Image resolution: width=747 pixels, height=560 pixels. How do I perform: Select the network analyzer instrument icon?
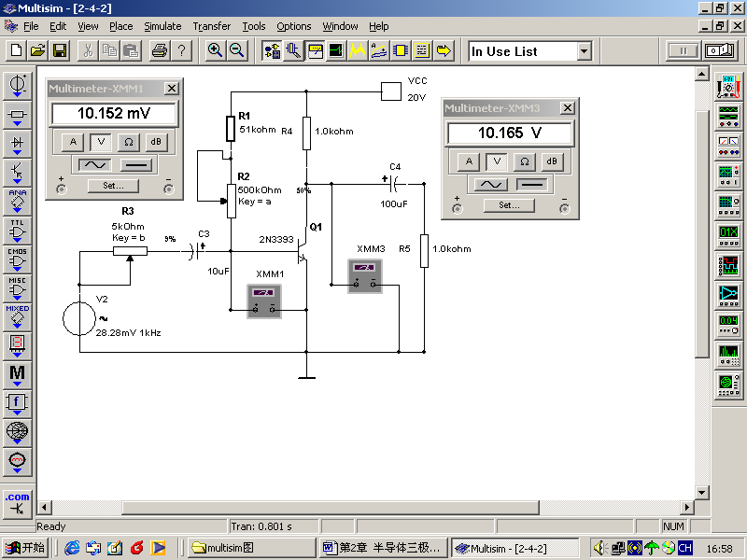[x=728, y=385]
